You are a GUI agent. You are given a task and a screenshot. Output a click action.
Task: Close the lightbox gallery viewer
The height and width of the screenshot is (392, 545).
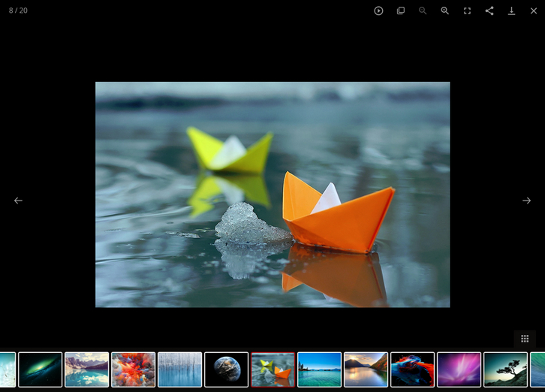[x=534, y=11]
